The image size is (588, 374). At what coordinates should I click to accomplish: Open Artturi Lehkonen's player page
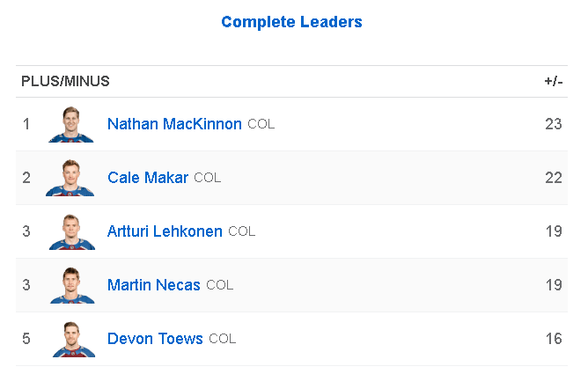click(x=165, y=231)
